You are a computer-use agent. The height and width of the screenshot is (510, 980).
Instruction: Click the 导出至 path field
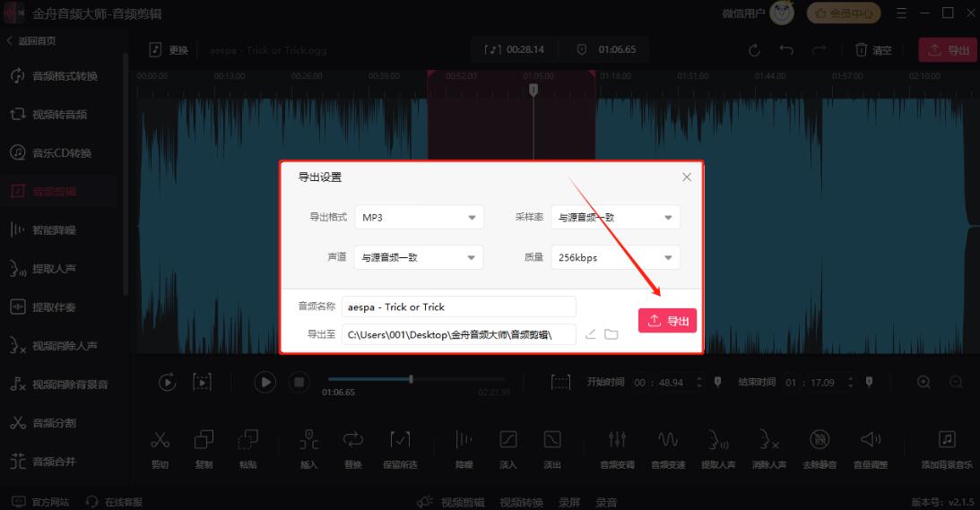(x=459, y=334)
